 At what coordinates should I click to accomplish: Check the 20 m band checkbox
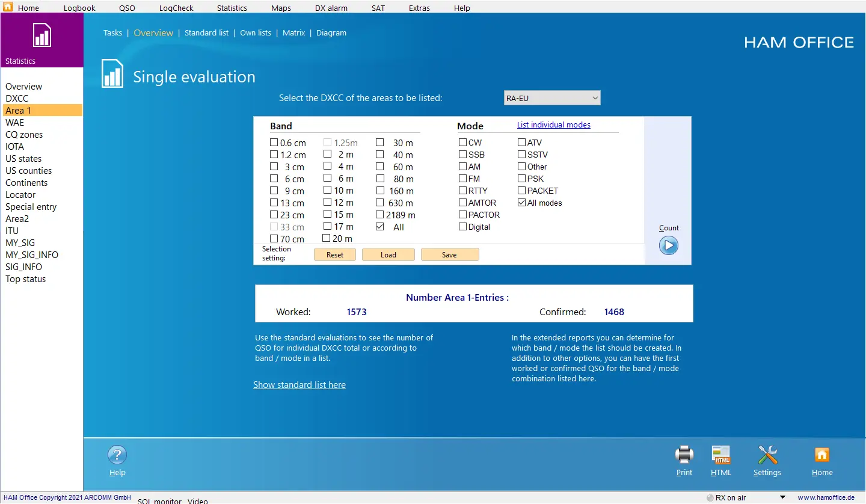click(x=327, y=238)
